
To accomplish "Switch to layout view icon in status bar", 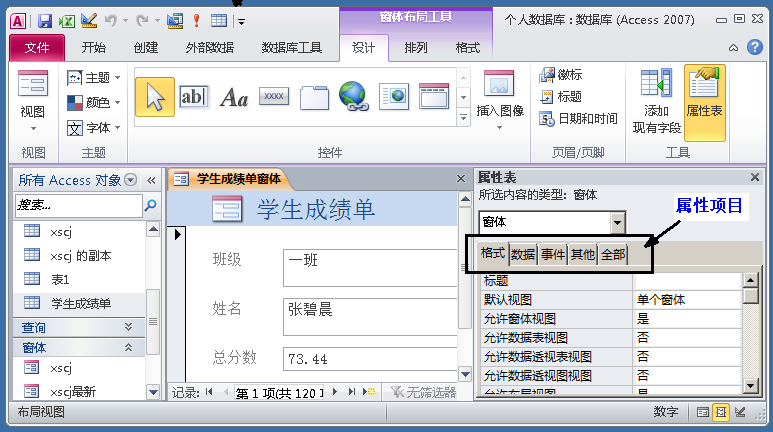I will point(721,412).
